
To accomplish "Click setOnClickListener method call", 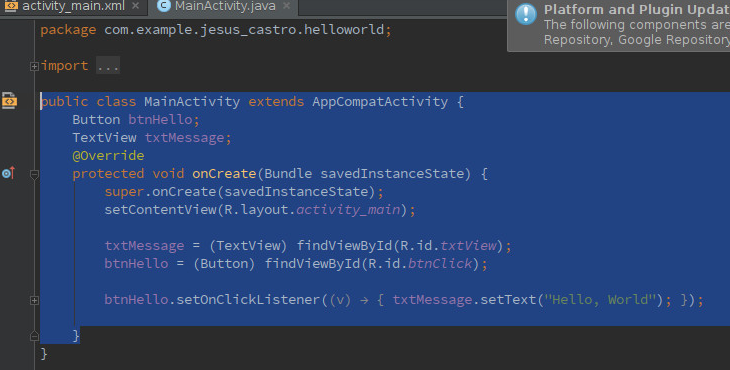I will click(249, 300).
